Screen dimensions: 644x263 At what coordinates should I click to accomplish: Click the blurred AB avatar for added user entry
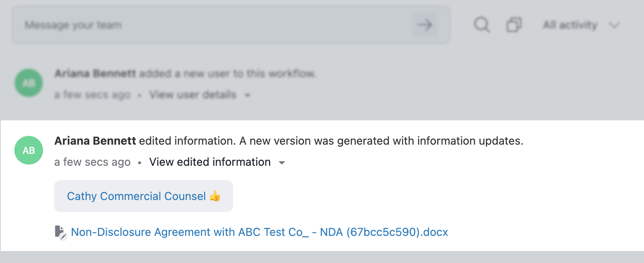(x=29, y=83)
